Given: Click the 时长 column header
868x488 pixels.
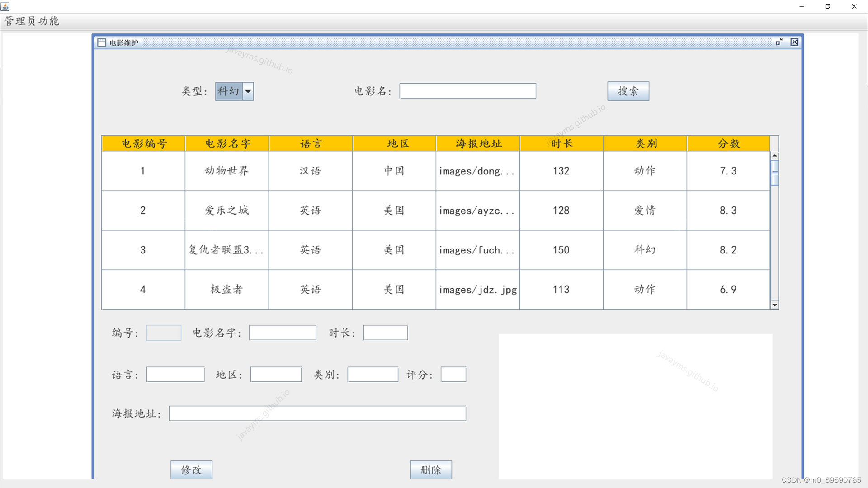Looking at the screenshot, I should (561, 144).
